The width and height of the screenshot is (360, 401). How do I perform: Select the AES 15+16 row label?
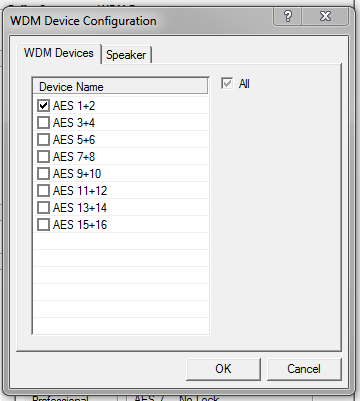tap(80, 225)
